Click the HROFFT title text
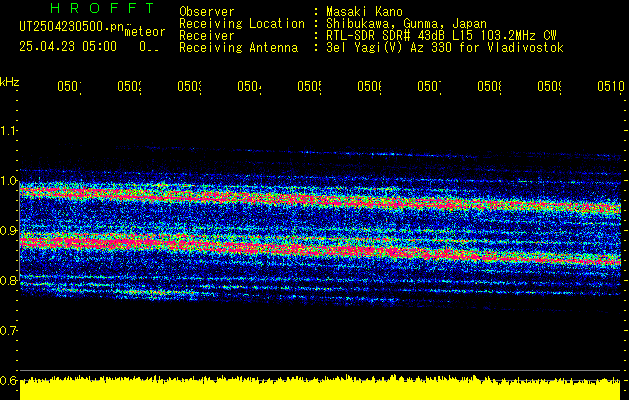 tap(103, 8)
